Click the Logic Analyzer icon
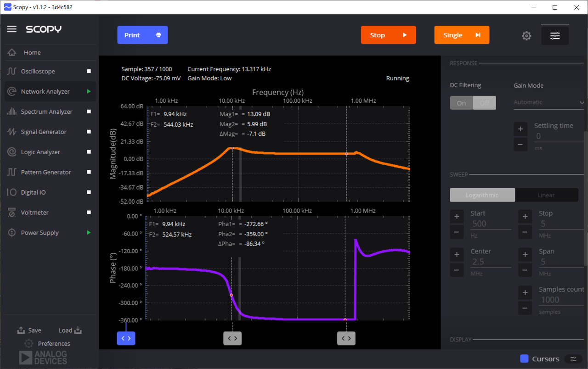The image size is (588, 369). [12, 152]
